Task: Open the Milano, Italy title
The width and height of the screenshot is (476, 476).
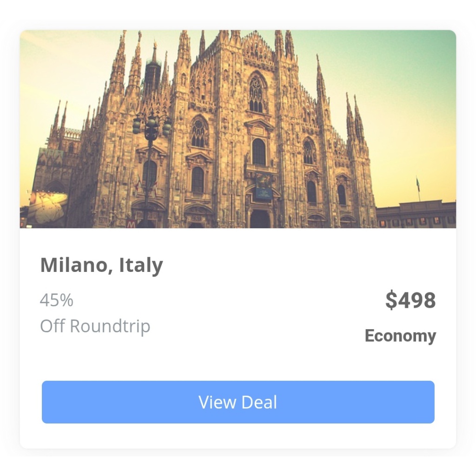Action: [x=102, y=265]
